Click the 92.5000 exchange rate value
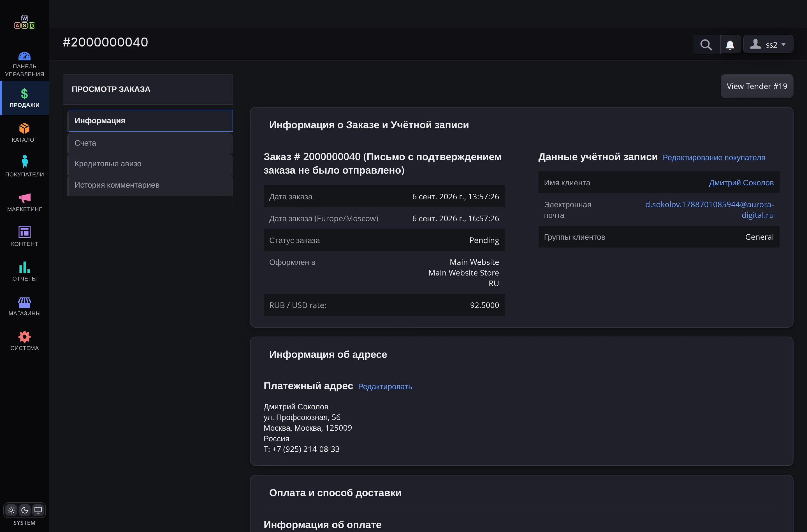 point(484,305)
